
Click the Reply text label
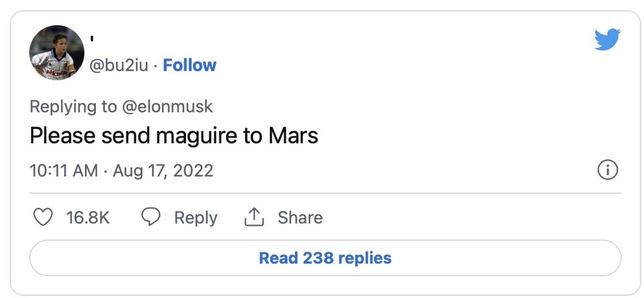coord(196,218)
